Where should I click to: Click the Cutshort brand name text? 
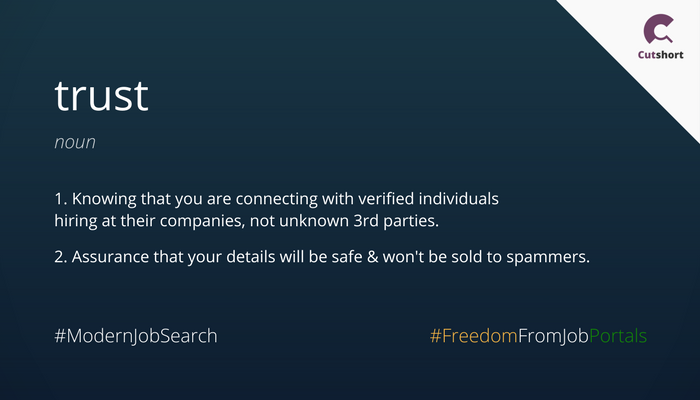click(660, 54)
